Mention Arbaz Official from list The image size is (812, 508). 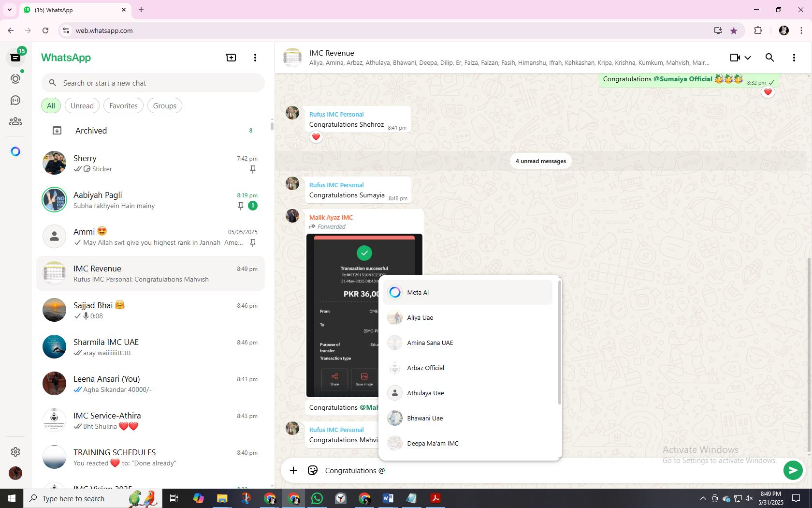[x=468, y=368]
